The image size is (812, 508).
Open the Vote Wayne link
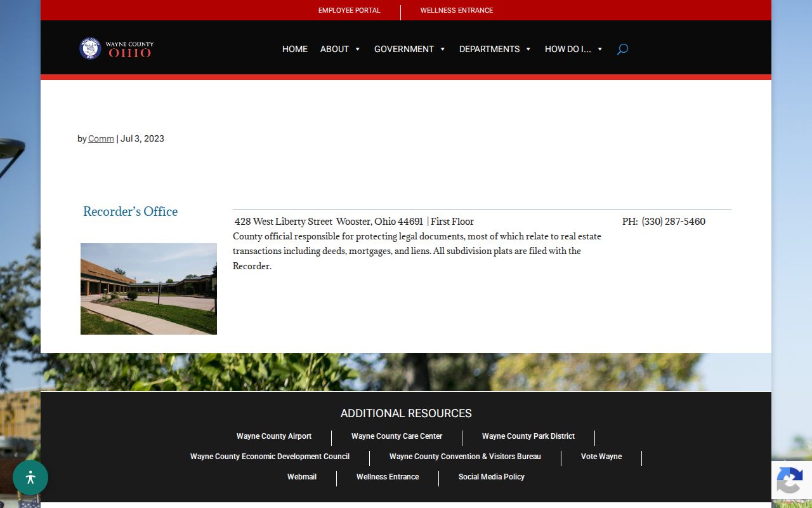click(x=601, y=457)
